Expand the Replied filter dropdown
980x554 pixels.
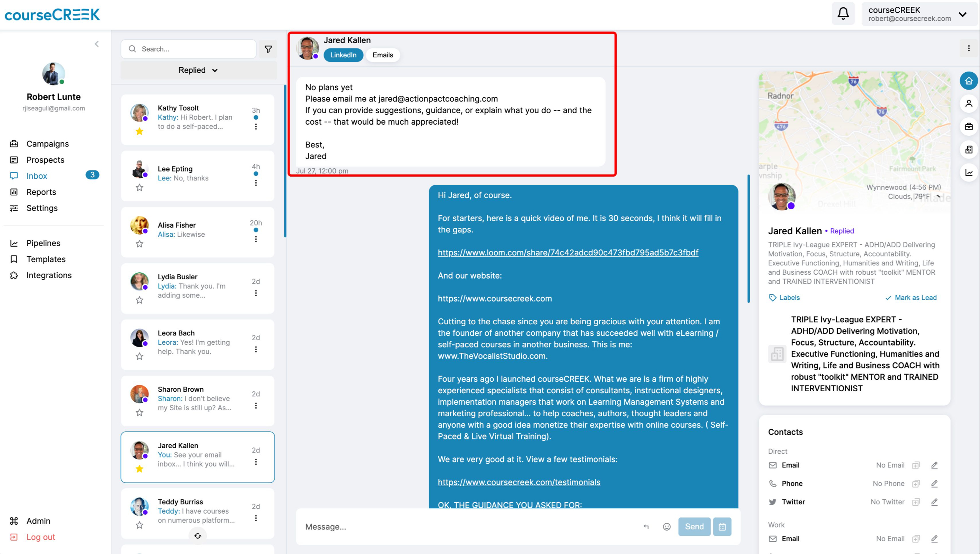tap(198, 70)
